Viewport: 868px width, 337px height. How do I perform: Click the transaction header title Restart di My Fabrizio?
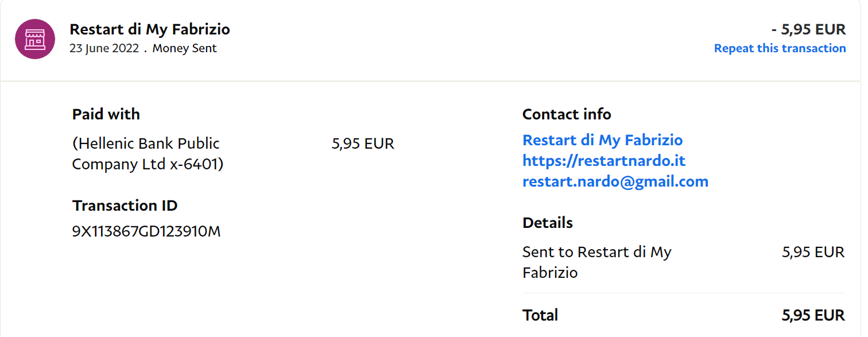149,29
